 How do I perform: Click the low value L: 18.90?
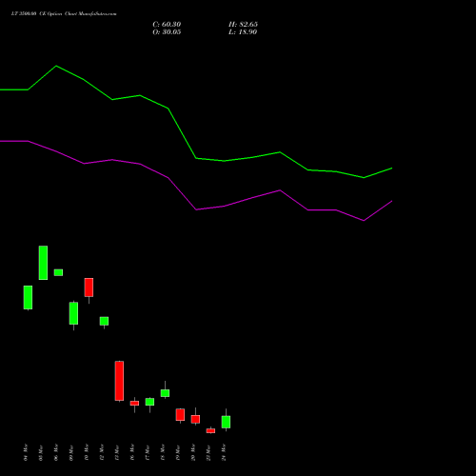243,32
